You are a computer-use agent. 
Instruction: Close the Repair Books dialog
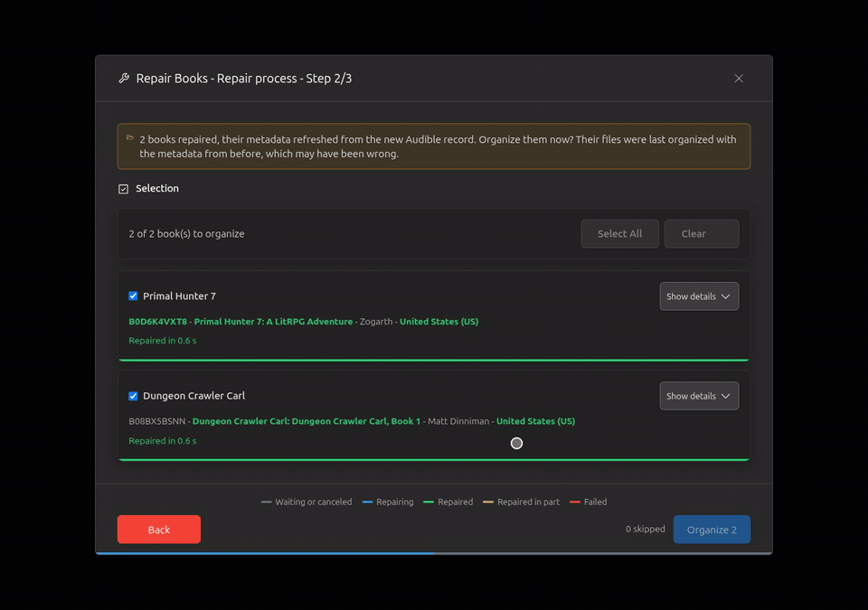[739, 78]
